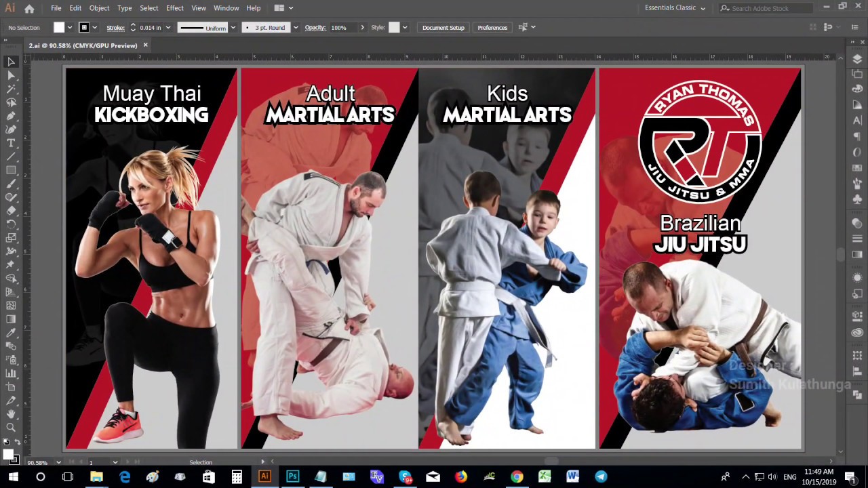Open the Essentials Classic workspace switcher
868x488 pixels.
click(x=675, y=8)
